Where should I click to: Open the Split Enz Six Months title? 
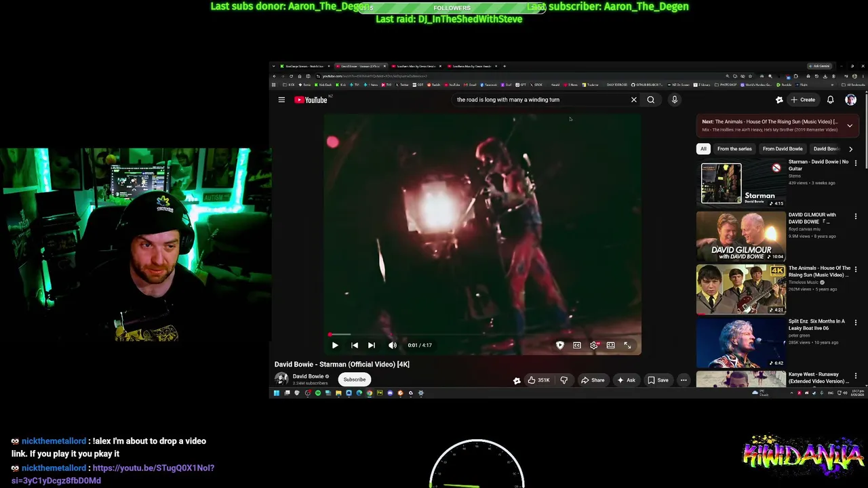coord(816,325)
